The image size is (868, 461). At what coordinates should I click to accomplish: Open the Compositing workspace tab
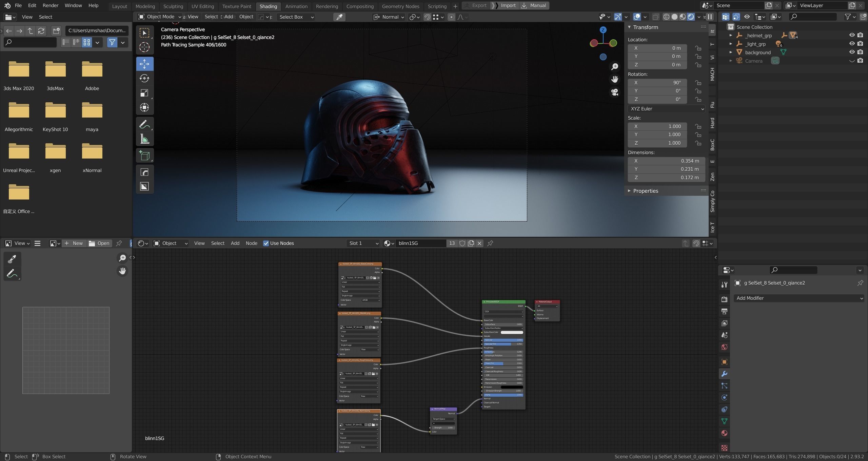coord(360,6)
